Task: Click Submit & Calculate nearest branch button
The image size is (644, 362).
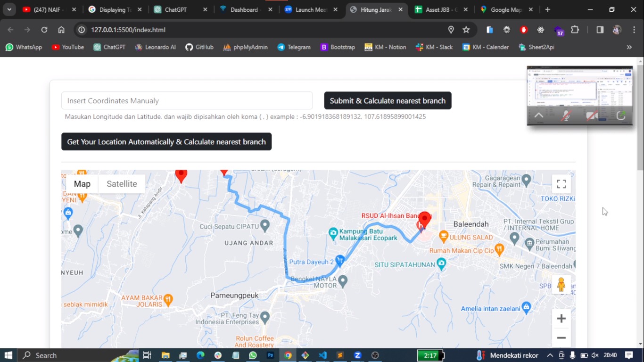Action: tap(388, 100)
